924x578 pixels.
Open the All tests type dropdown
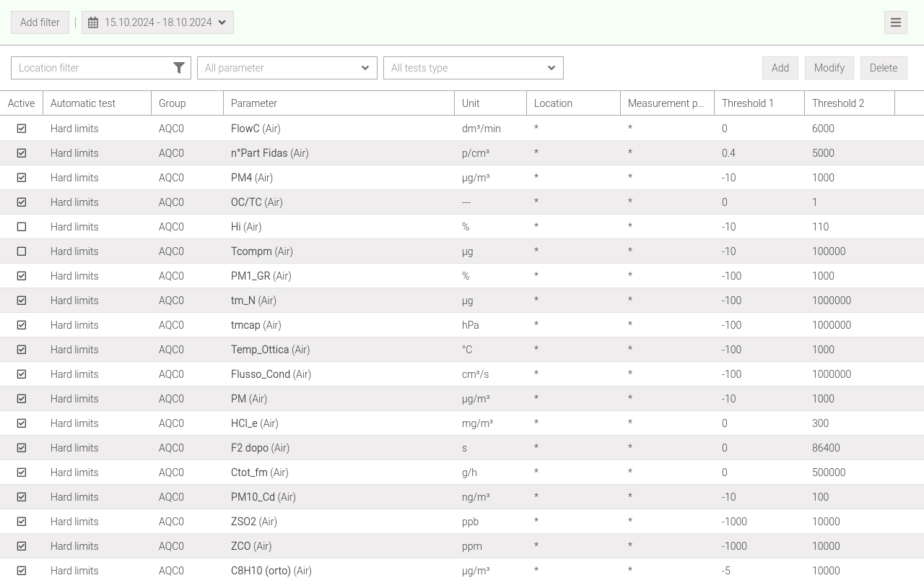(474, 68)
